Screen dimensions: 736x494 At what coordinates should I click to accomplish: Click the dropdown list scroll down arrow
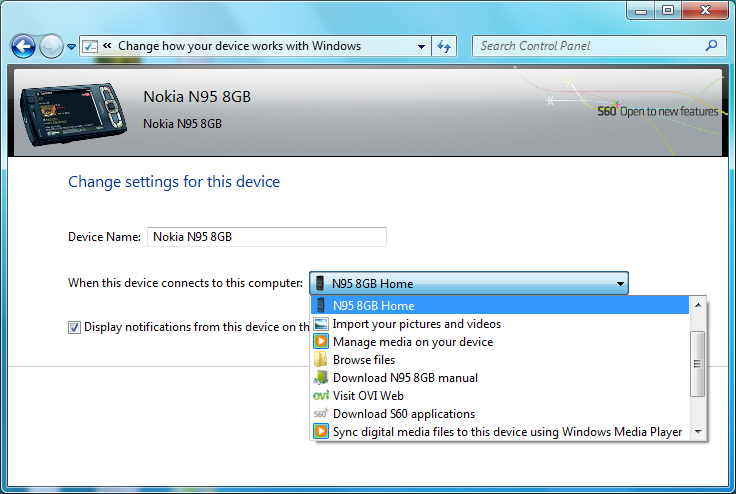tap(698, 432)
